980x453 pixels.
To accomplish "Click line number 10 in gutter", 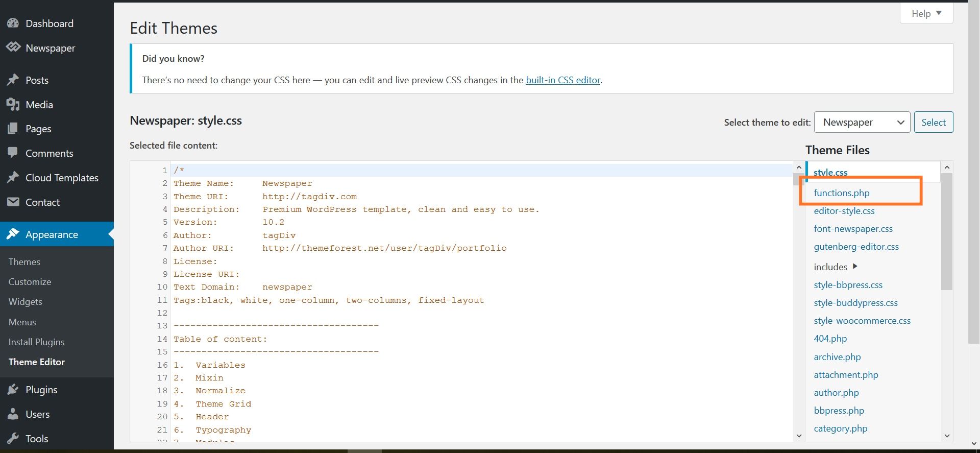I will 162,287.
